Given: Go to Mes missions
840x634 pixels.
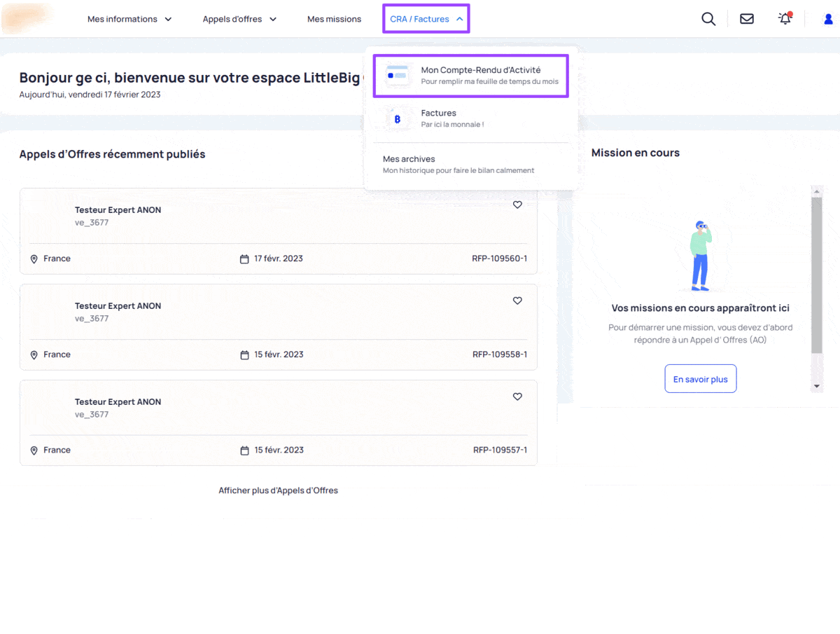Looking at the screenshot, I should pyautogui.click(x=334, y=19).
